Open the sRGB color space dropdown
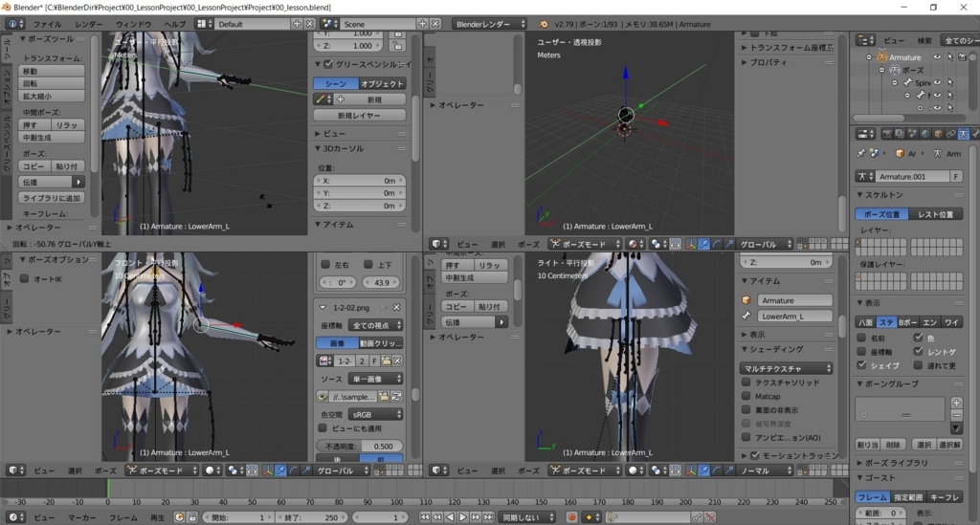 click(x=375, y=414)
